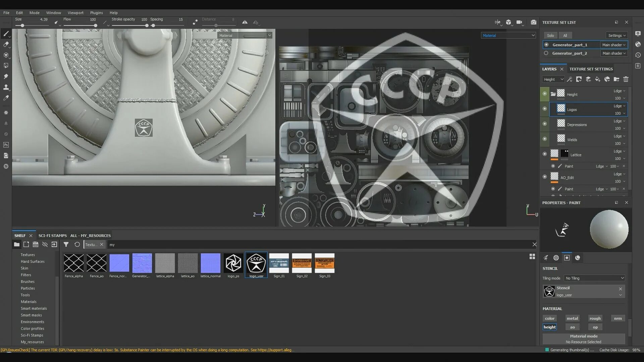Select the Eraser tool in left toolbar
Screen dimensions: 644x362
[x=6, y=44]
